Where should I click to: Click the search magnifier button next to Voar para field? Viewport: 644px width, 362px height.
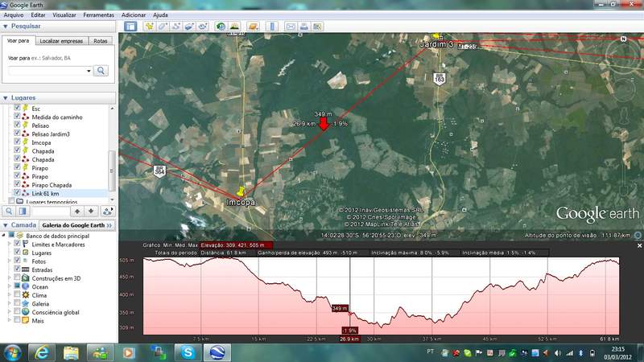pyautogui.click(x=101, y=71)
